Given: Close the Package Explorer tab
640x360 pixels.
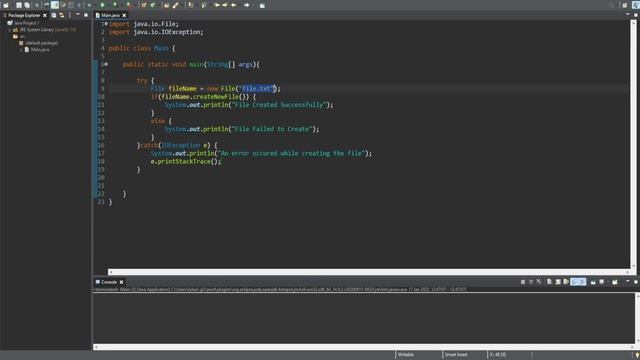Looking at the screenshot, I should pos(45,15).
